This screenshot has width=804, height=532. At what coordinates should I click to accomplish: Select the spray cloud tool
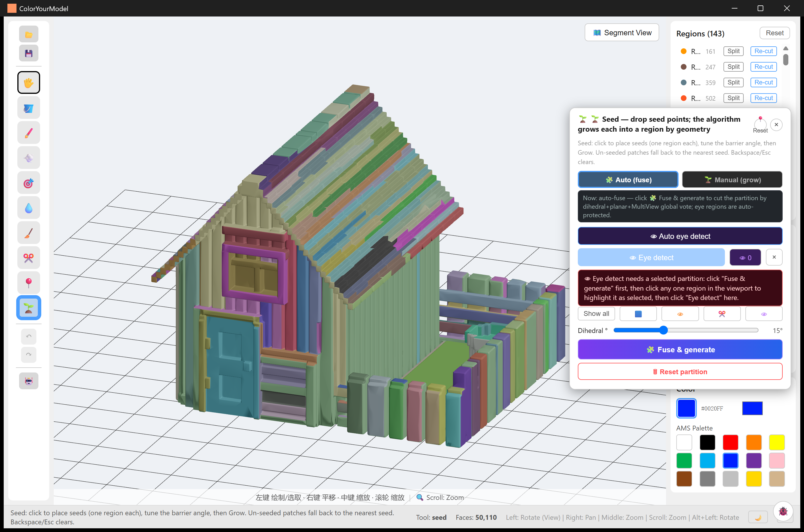28,158
